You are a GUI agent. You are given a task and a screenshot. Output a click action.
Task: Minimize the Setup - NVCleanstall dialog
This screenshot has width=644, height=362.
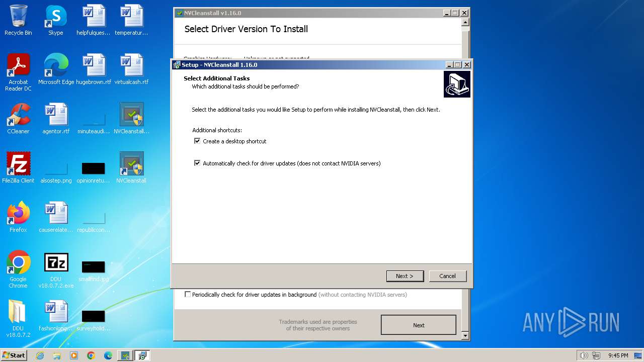click(x=449, y=65)
